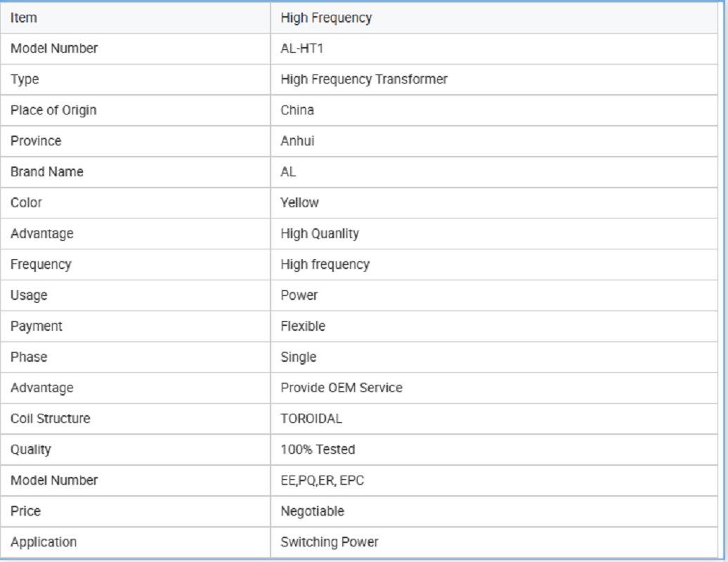Viewport: 728px width, 562px height.
Task: Click 'Provide OEM Service' cell
Action: click(x=342, y=388)
